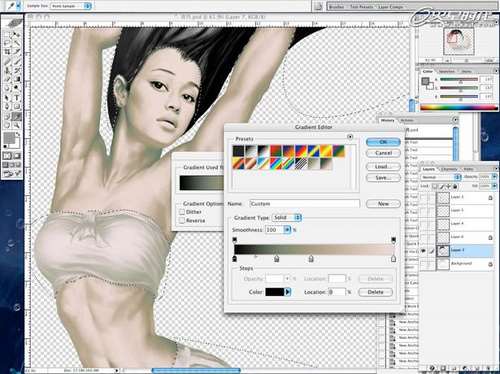
Task: Click the swap foreground/background colors arrow
Action: (18, 135)
